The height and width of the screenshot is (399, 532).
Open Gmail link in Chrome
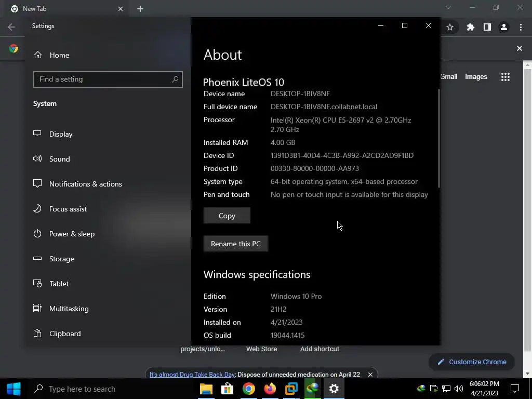tap(448, 77)
